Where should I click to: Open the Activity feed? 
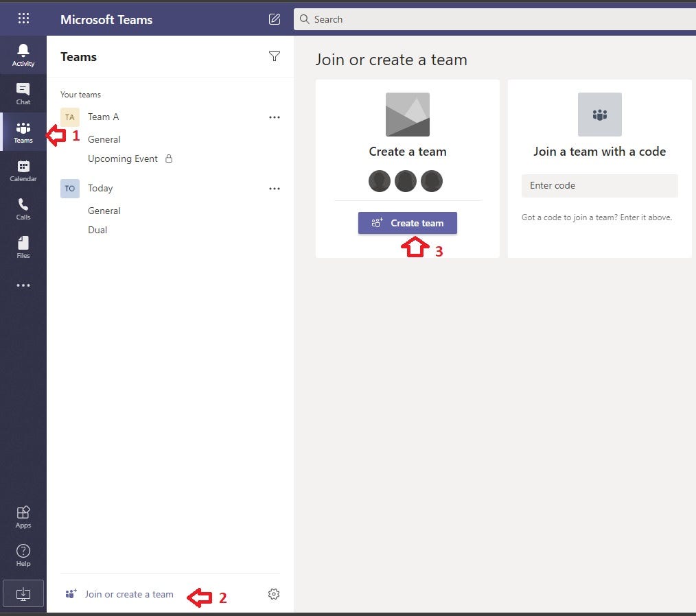[23, 55]
